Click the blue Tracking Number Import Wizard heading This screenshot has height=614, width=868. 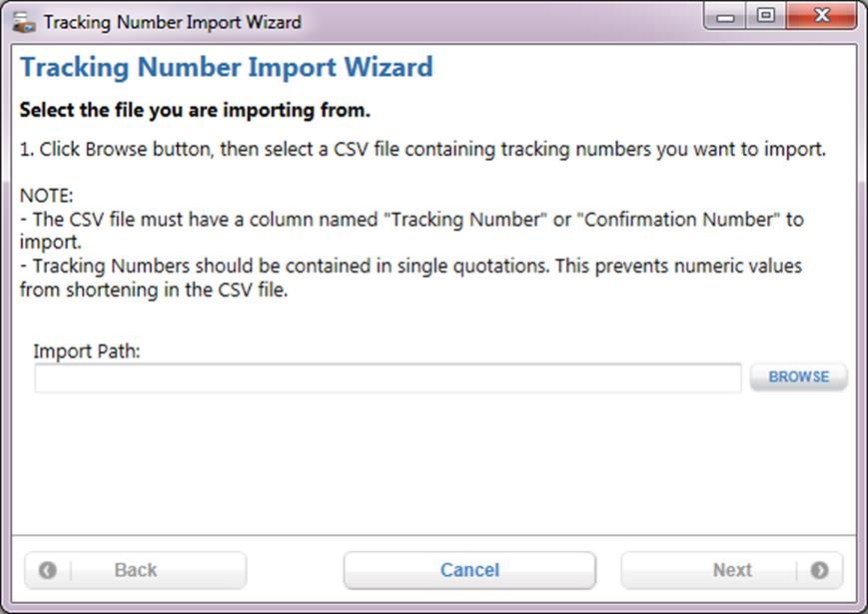(227, 68)
